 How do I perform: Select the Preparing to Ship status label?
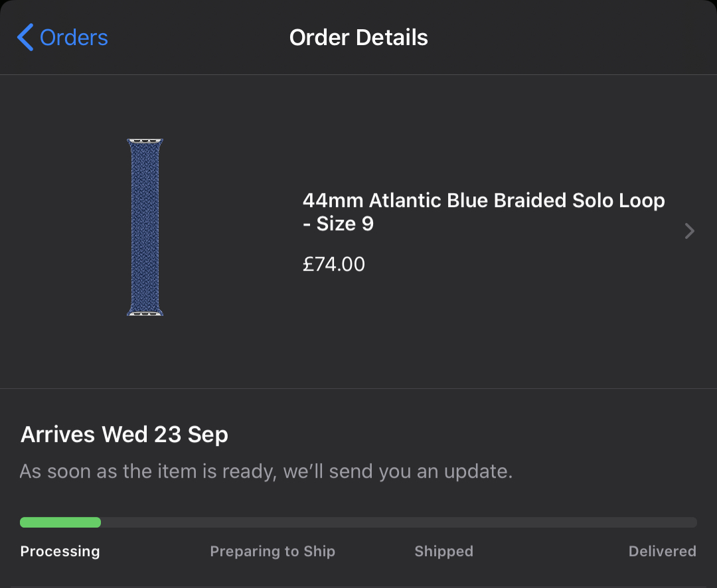pyautogui.click(x=273, y=551)
